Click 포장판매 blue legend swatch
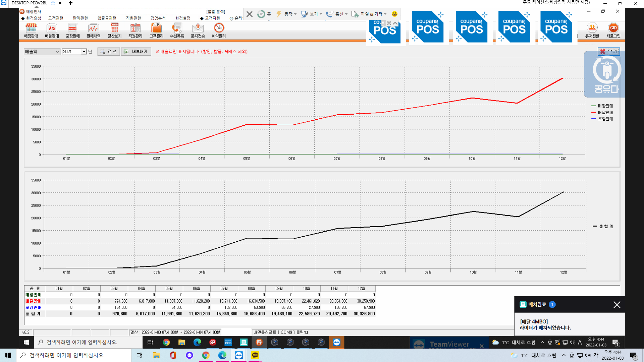644x362 pixels. 593,119
